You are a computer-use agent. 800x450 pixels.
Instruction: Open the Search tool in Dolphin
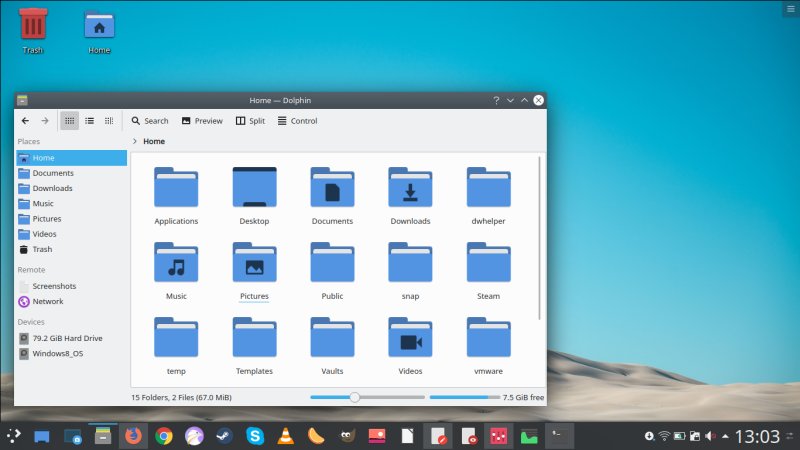[149, 121]
